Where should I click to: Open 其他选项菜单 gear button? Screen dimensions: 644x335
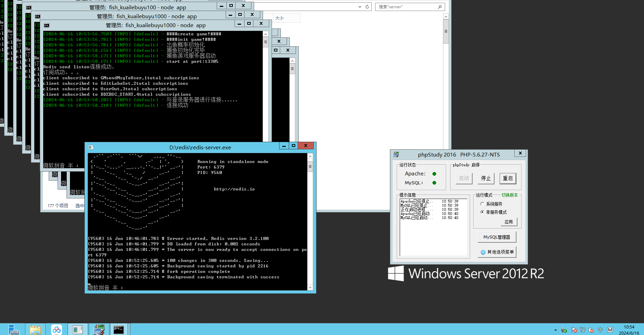[497, 252]
